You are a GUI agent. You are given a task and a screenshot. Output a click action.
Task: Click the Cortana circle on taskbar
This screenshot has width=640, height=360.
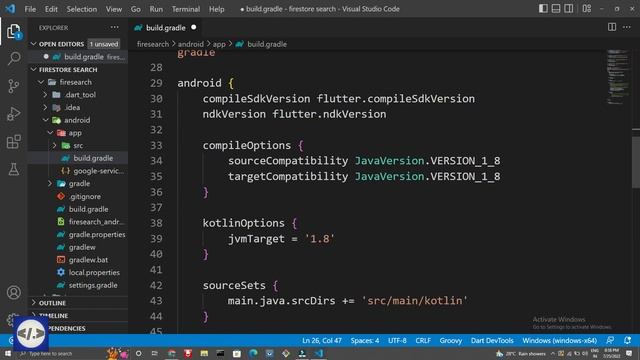tap(138, 353)
